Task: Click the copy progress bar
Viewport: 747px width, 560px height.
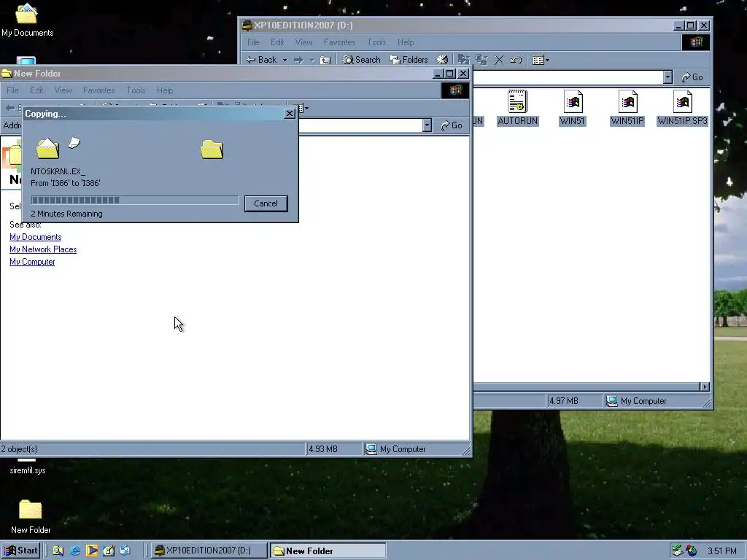Action: click(135, 200)
